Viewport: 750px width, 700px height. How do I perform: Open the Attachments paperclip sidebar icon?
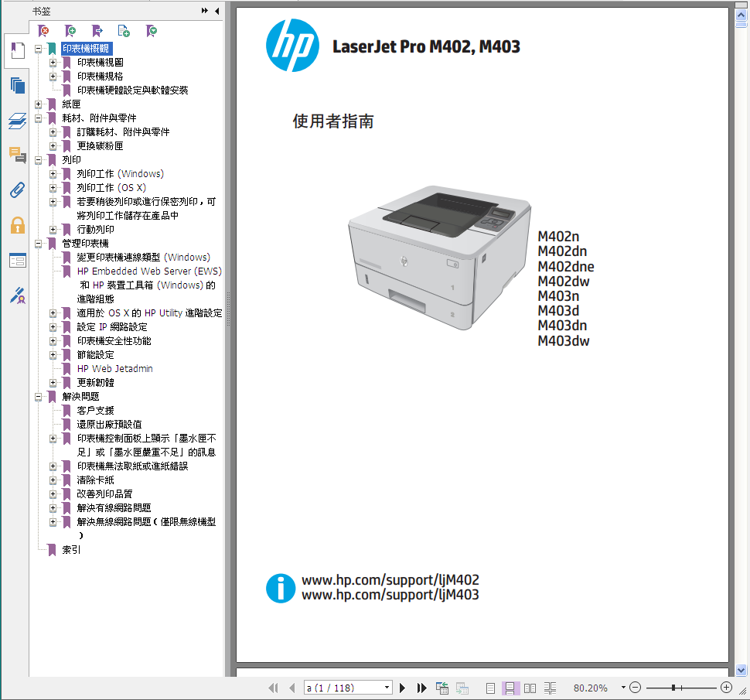click(x=18, y=190)
